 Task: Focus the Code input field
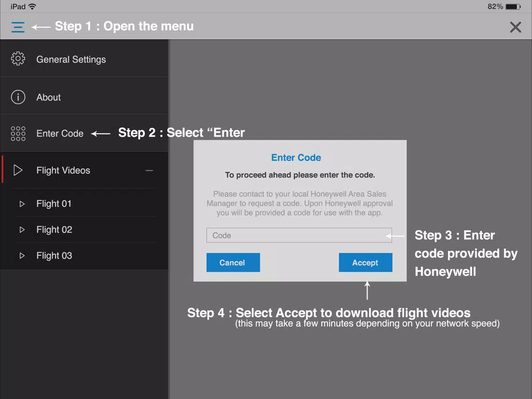click(x=299, y=235)
